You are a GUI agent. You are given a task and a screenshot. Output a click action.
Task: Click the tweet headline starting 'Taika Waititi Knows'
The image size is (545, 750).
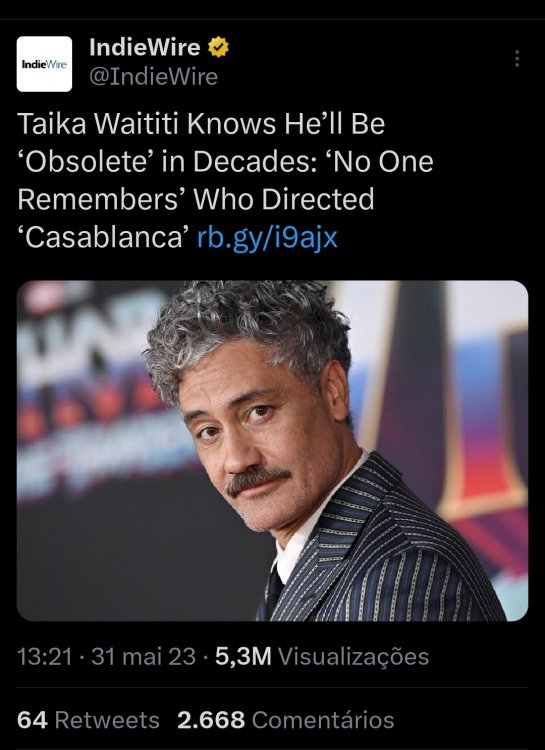coord(225,180)
